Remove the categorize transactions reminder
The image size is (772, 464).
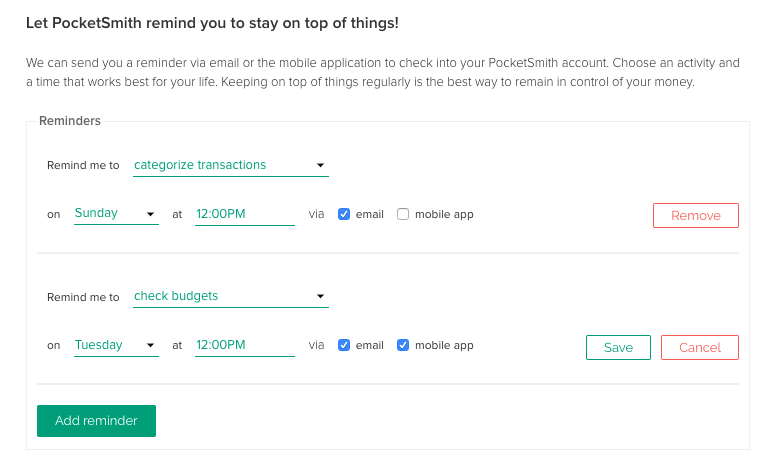(x=695, y=216)
